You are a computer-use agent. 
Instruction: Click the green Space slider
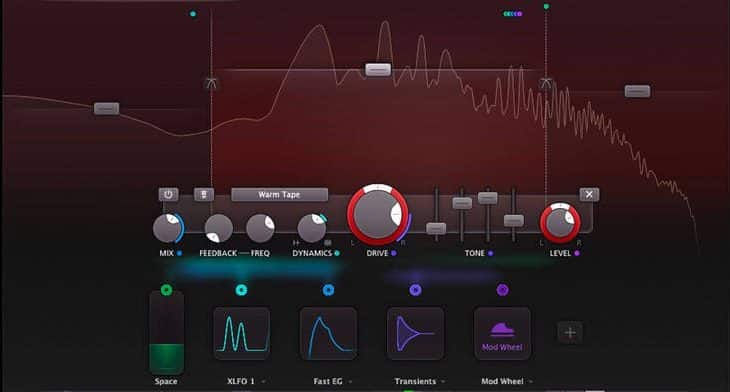coord(166,334)
